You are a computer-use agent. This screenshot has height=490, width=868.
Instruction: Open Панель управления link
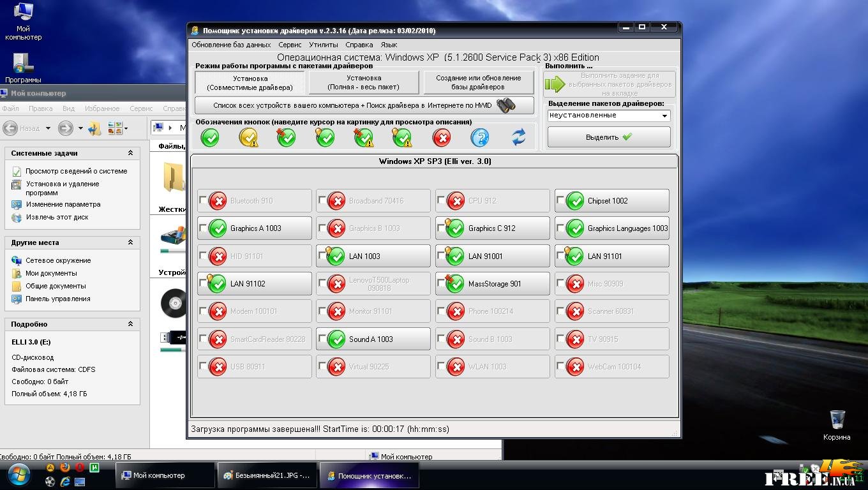tap(57, 299)
